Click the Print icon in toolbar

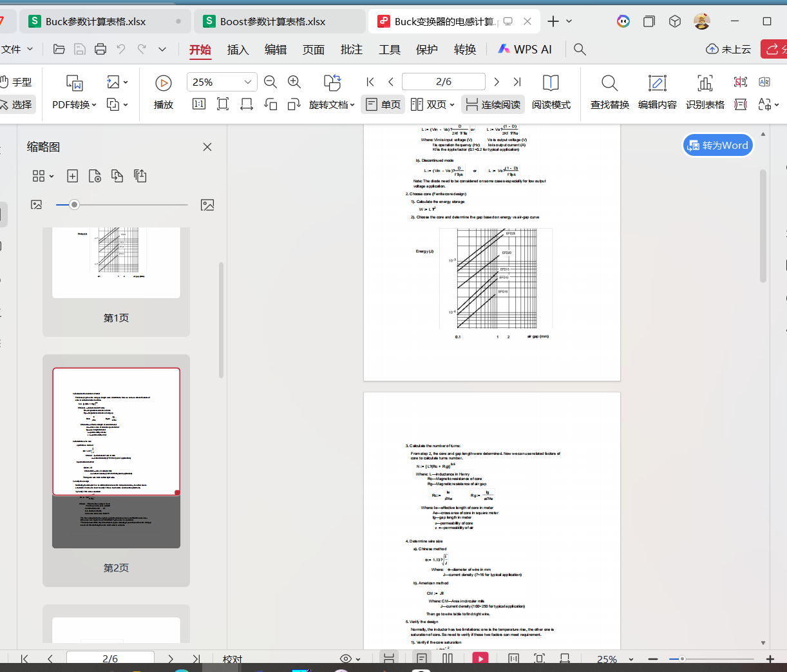(x=100, y=49)
